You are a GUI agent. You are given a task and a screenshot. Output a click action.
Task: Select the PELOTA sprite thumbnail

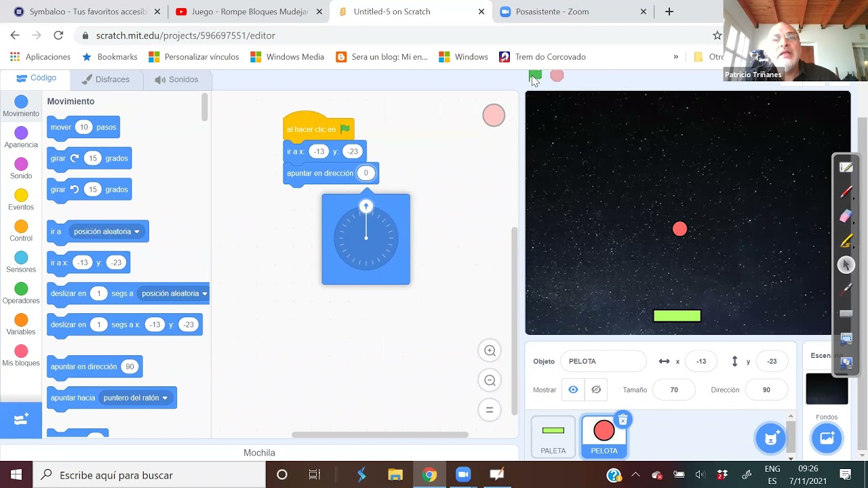pyautogui.click(x=604, y=437)
